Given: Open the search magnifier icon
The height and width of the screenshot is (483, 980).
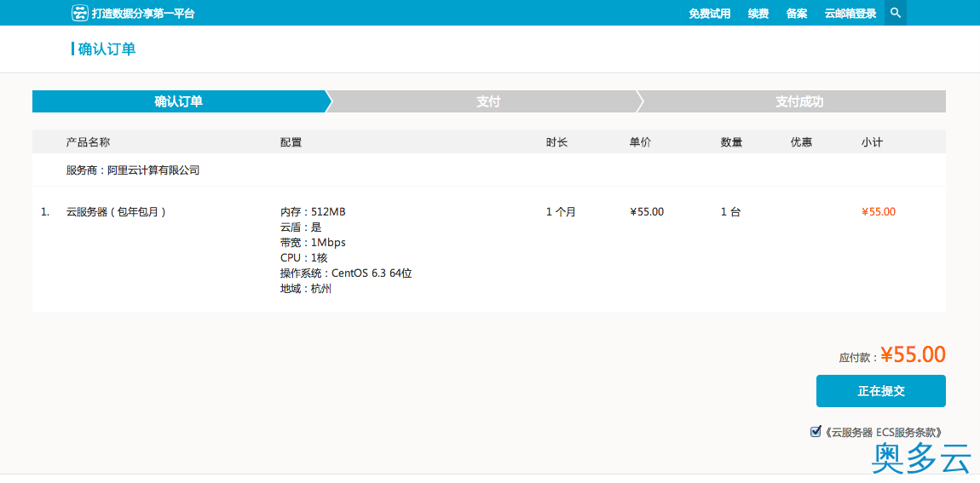Looking at the screenshot, I should [895, 13].
